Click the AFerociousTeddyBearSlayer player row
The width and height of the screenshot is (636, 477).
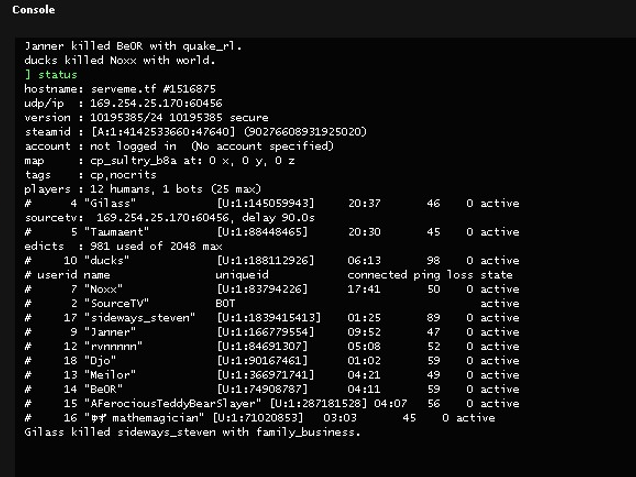click(270, 404)
